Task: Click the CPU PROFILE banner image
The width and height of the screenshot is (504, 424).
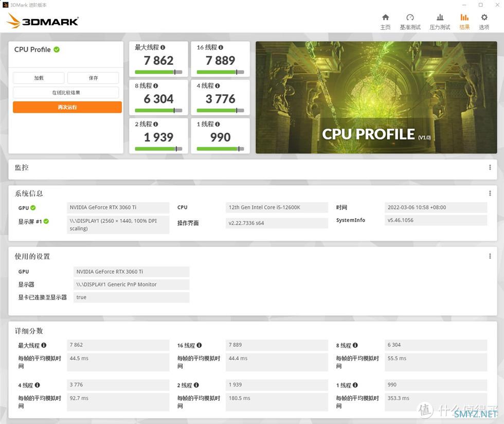Action: tap(376, 97)
